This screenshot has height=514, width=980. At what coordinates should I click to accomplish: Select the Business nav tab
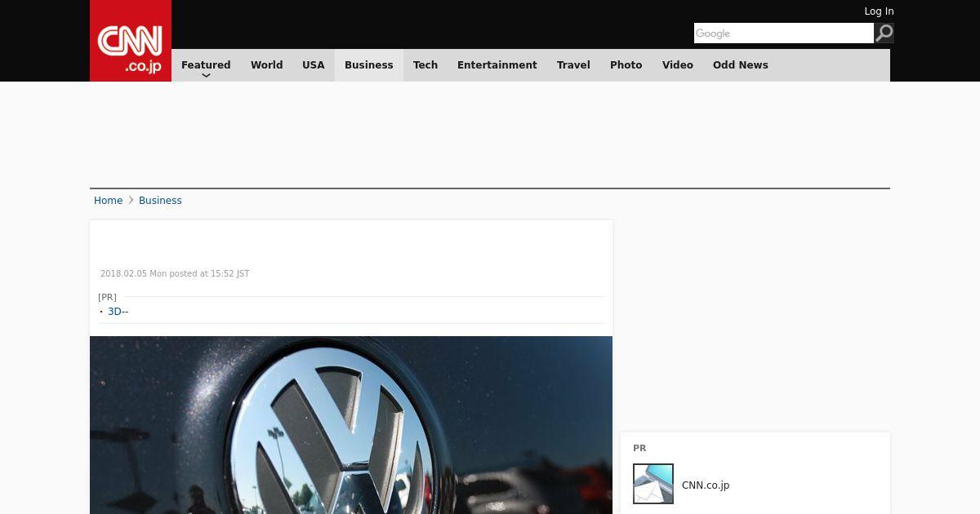(x=369, y=65)
